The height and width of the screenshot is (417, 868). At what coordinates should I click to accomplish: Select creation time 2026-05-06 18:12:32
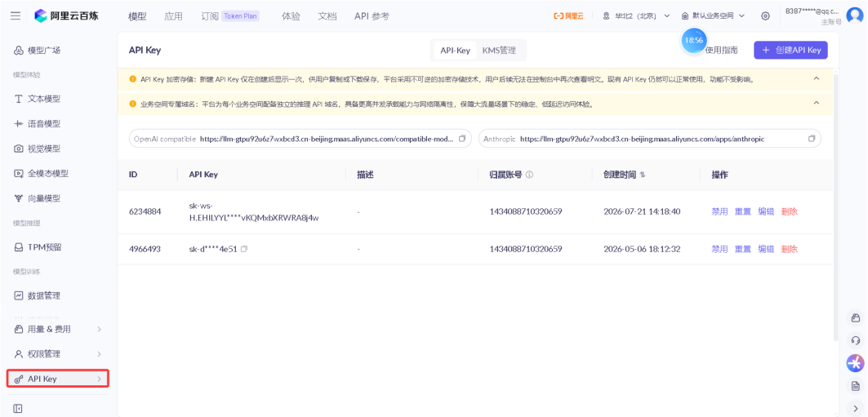point(642,249)
